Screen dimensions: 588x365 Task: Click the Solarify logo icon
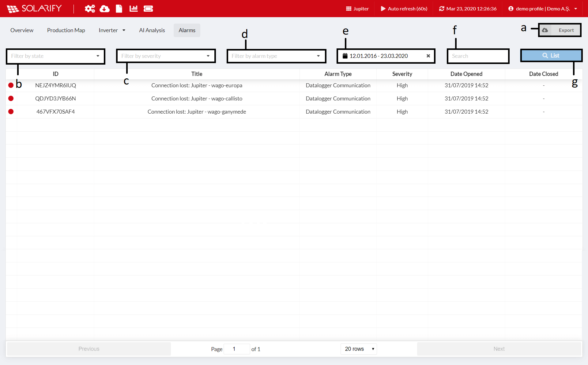coord(12,8)
